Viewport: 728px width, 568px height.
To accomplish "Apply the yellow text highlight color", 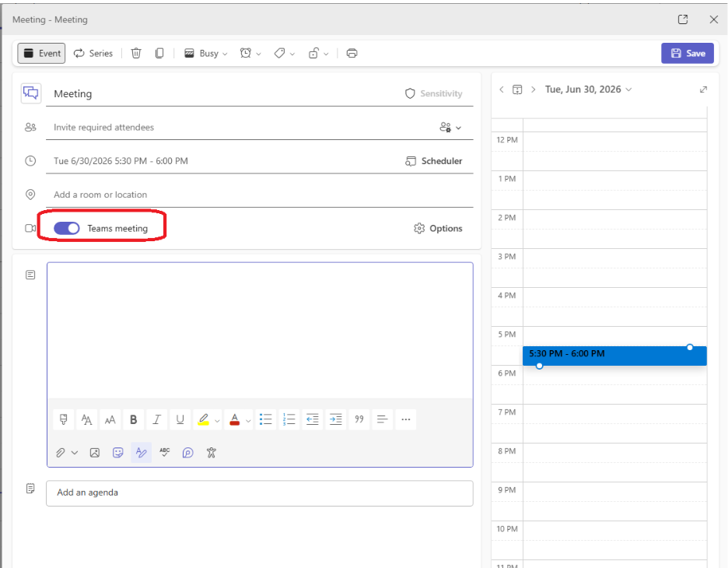I will coord(203,419).
